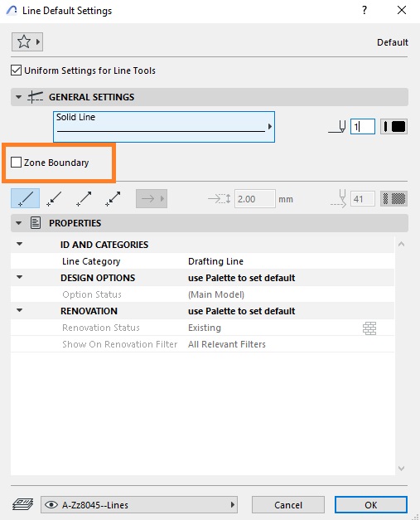The height and width of the screenshot is (520, 420).
Task: Uncheck Uniform Settings for Line Tools
Action: point(16,70)
